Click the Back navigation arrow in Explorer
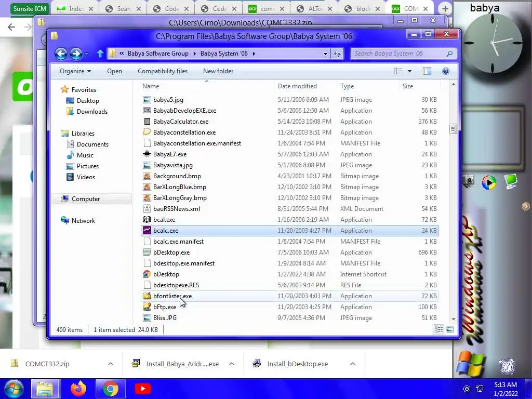532x399 pixels. click(61, 54)
